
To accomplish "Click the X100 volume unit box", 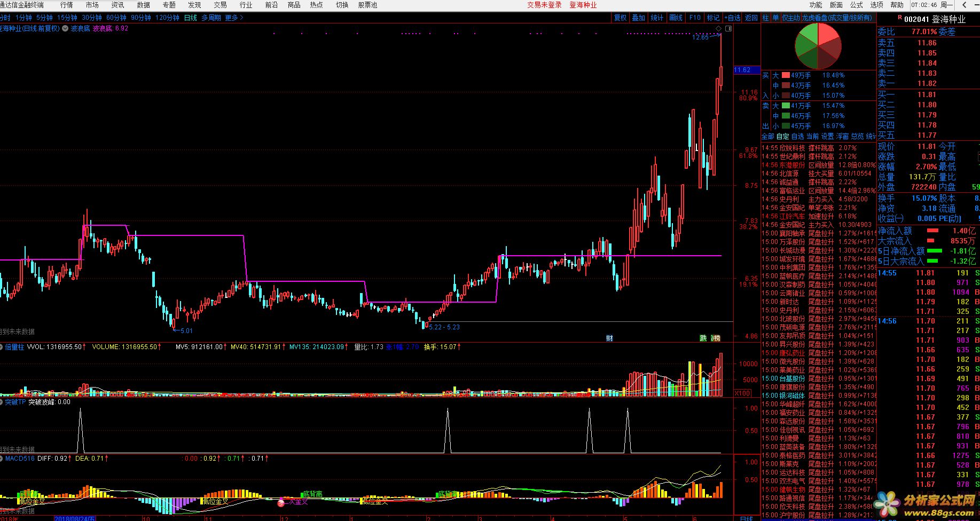I will coord(742,393).
